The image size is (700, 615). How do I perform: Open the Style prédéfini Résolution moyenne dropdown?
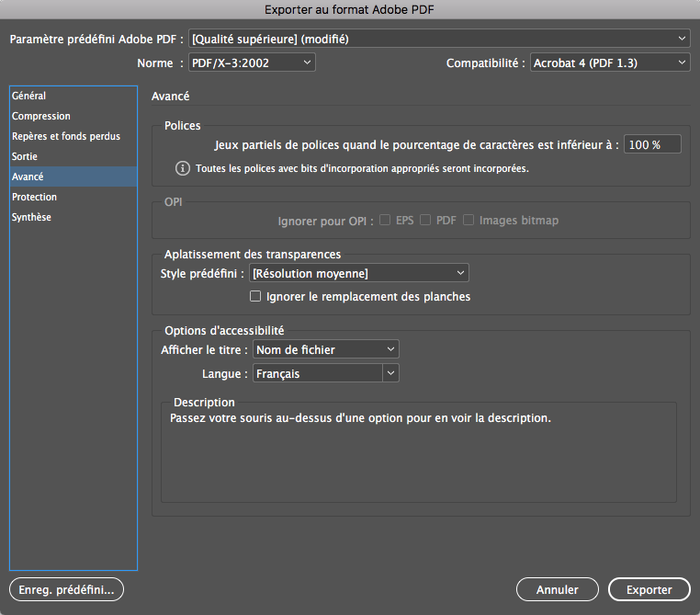pos(359,273)
